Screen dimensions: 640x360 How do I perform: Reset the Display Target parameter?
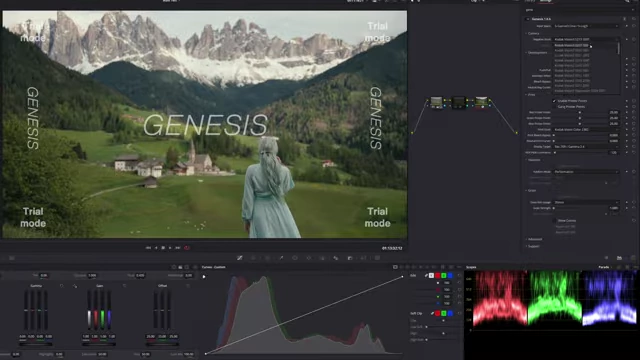[633, 146]
